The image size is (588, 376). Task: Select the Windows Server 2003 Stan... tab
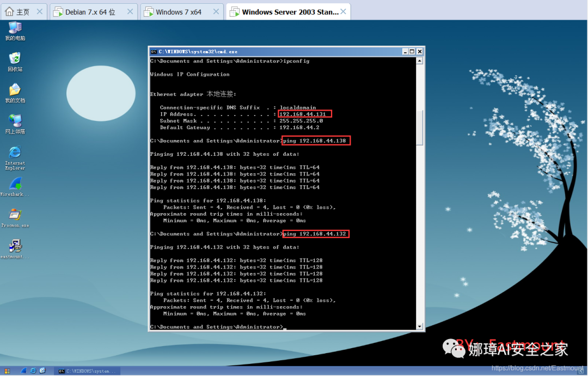pos(288,11)
